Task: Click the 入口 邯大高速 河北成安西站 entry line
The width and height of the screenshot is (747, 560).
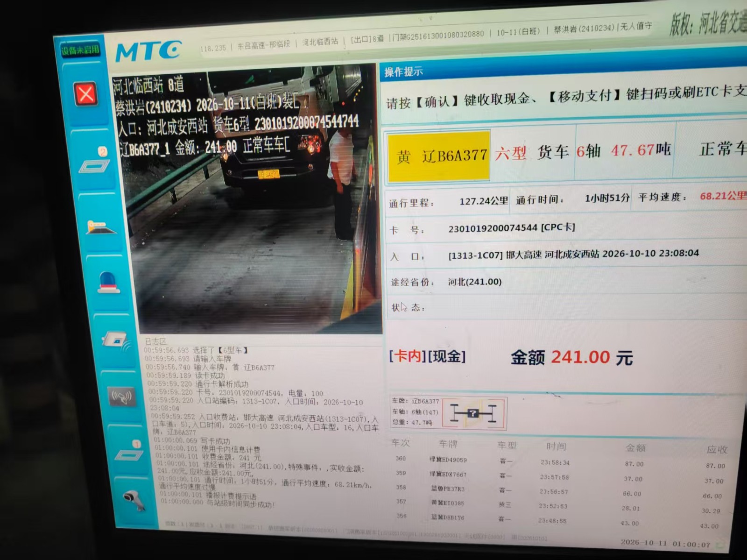Action: coord(573,254)
